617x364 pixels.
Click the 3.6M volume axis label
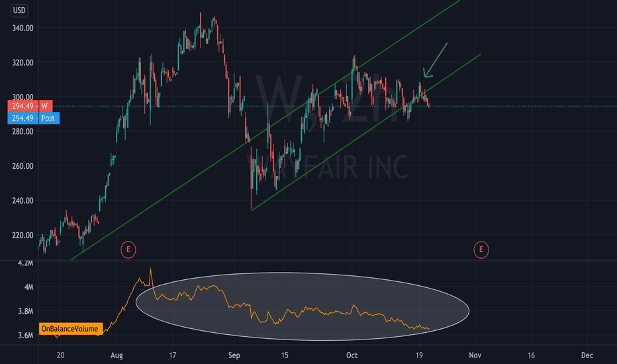[26, 336]
